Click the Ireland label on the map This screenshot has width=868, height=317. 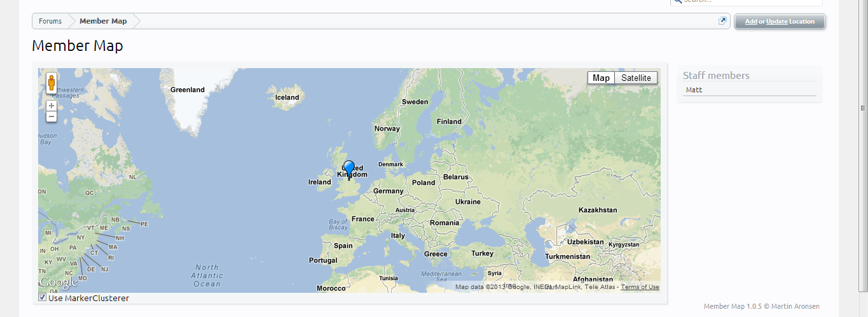[x=320, y=182]
